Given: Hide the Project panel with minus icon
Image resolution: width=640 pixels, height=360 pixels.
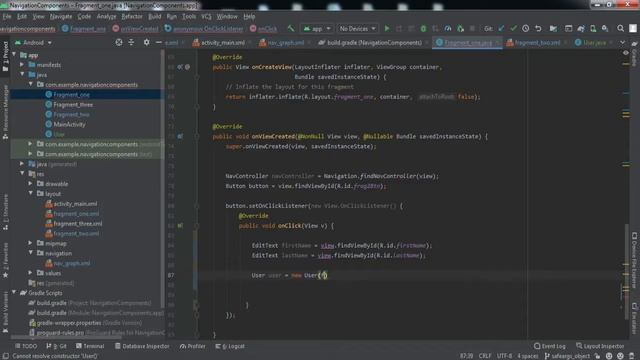Looking at the screenshot, I should tap(158, 42).
